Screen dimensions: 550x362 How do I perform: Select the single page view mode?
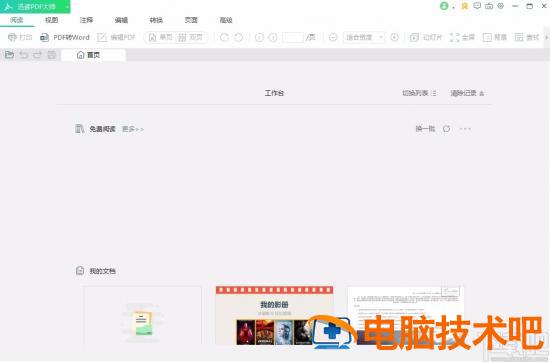[160, 37]
